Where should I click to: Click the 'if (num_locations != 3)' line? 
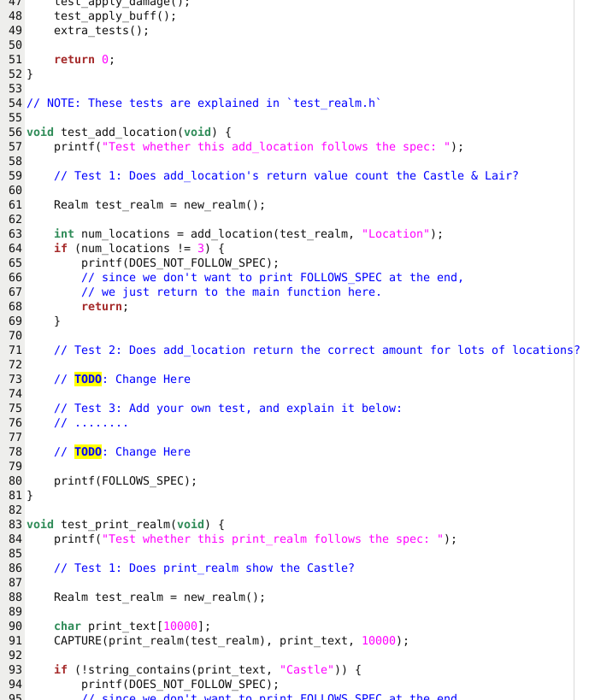coord(138,248)
